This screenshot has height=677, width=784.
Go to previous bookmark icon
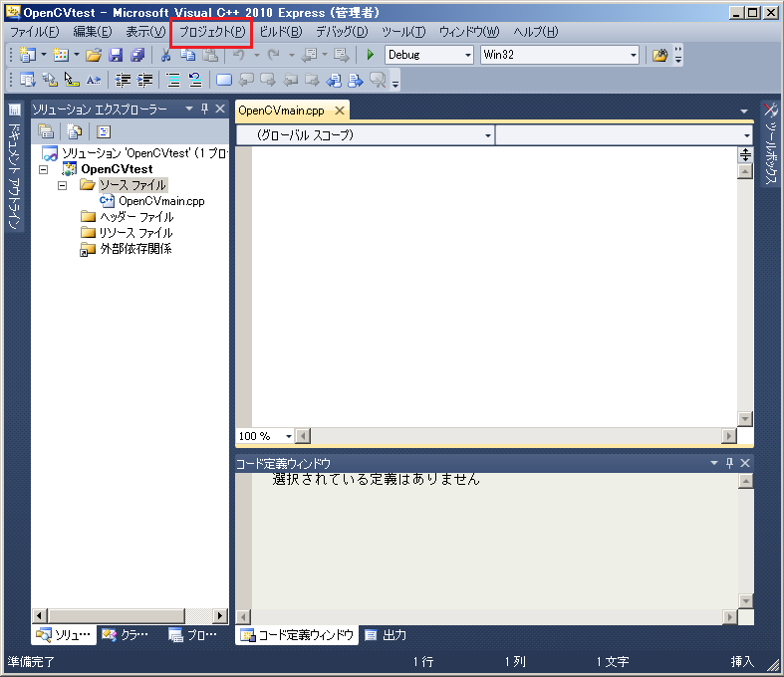[246, 80]
